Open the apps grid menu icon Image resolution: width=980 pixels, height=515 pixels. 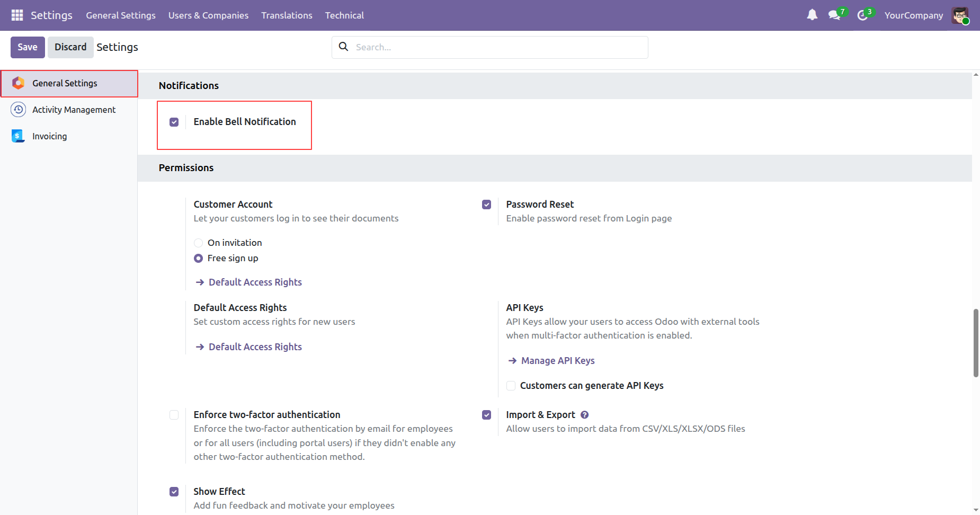pyautogui.click(x=17, y=15)
